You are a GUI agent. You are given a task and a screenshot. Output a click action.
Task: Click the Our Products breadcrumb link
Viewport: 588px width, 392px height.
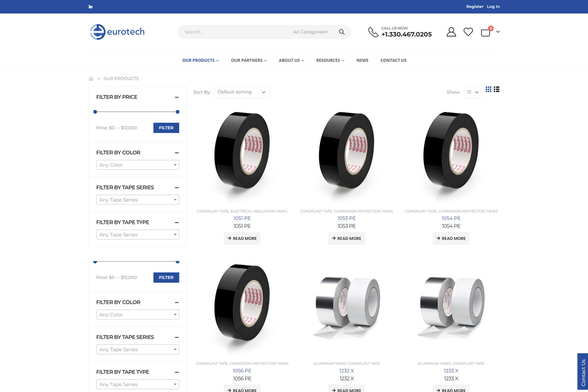121,78
